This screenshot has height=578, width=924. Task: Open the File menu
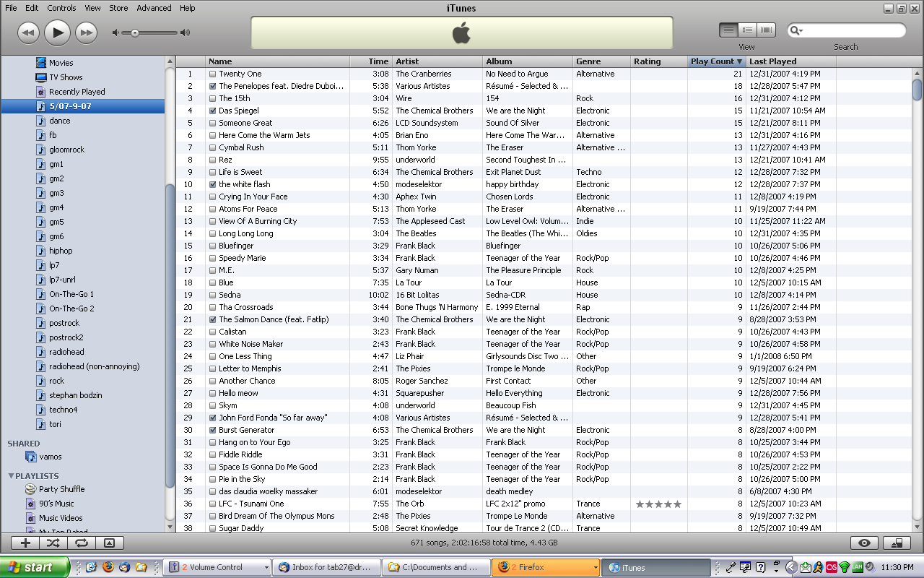click(11, 8)
